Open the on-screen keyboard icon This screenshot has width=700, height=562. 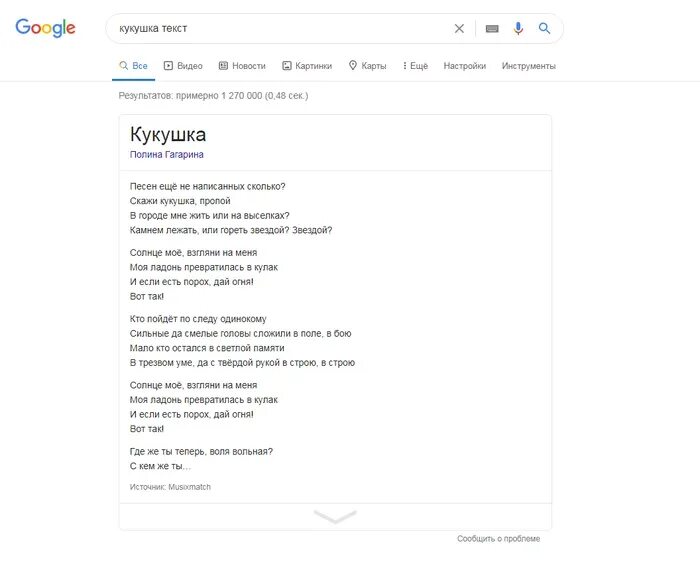pyautogui.click(x=492, y=29)
